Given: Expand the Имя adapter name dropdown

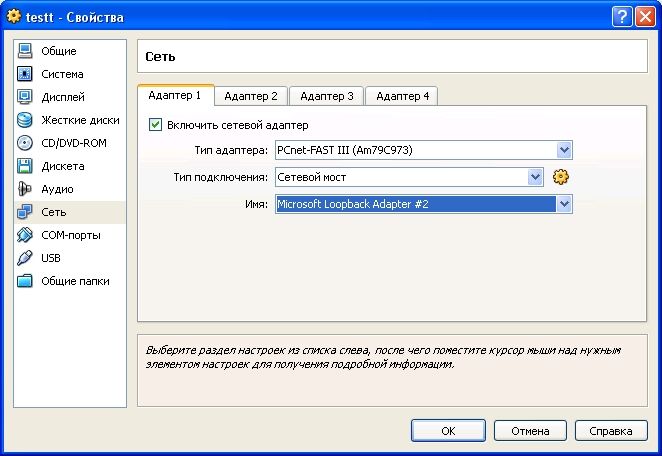Looking at the screenshot, I should (x=564, y=204).
